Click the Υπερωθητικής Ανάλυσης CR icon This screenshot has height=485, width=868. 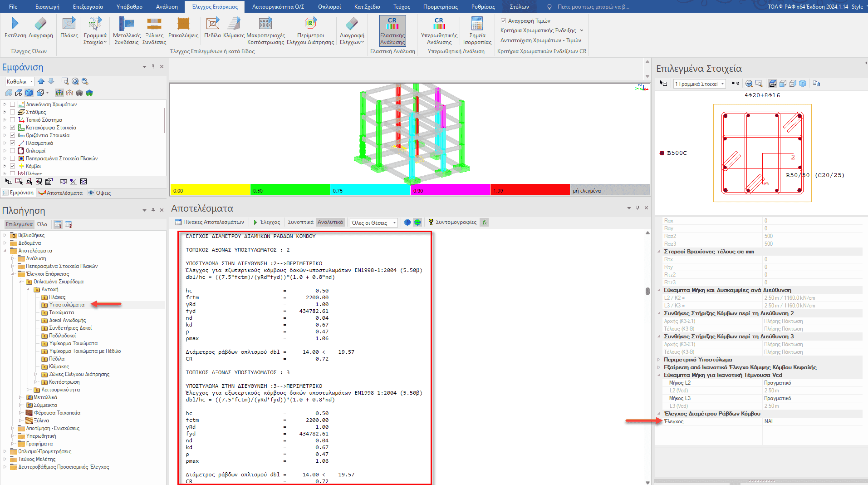coord(439,24)
